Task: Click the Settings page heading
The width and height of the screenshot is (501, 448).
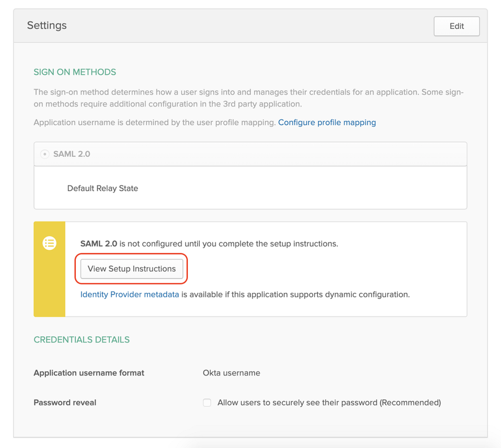Action: [x=46, y=25]
